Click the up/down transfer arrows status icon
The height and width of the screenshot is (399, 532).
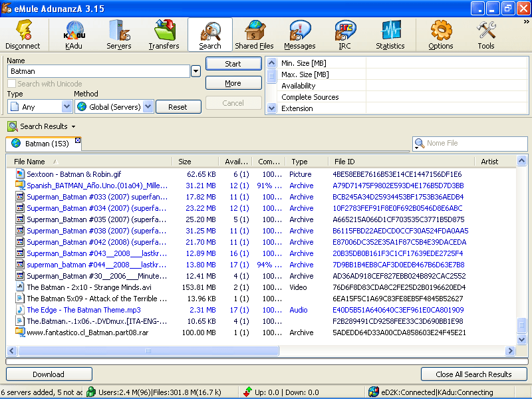[x=247, y=392]
